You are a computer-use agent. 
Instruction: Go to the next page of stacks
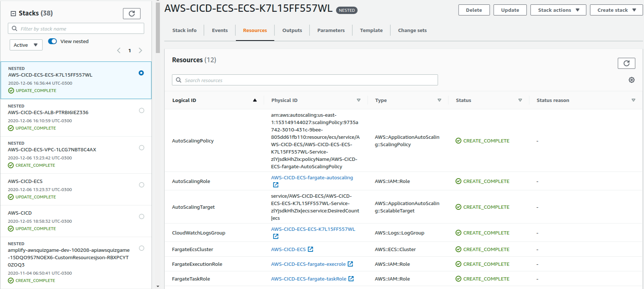pos(140,50)
